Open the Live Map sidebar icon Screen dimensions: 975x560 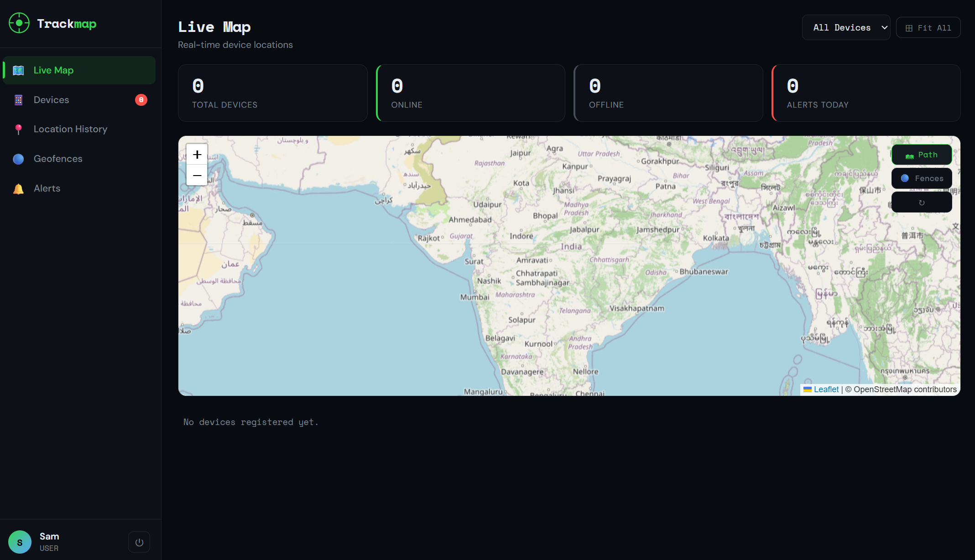point(18,70)
